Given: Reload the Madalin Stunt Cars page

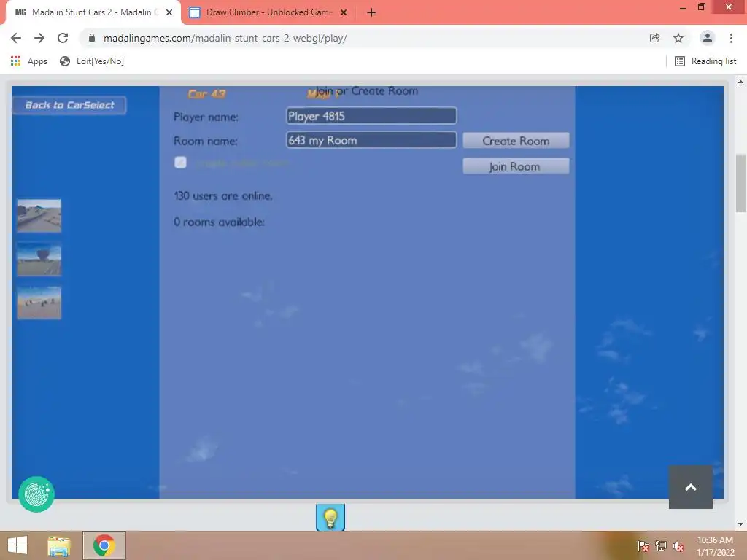Looking at the screenshot, I should tap(63, 38).
